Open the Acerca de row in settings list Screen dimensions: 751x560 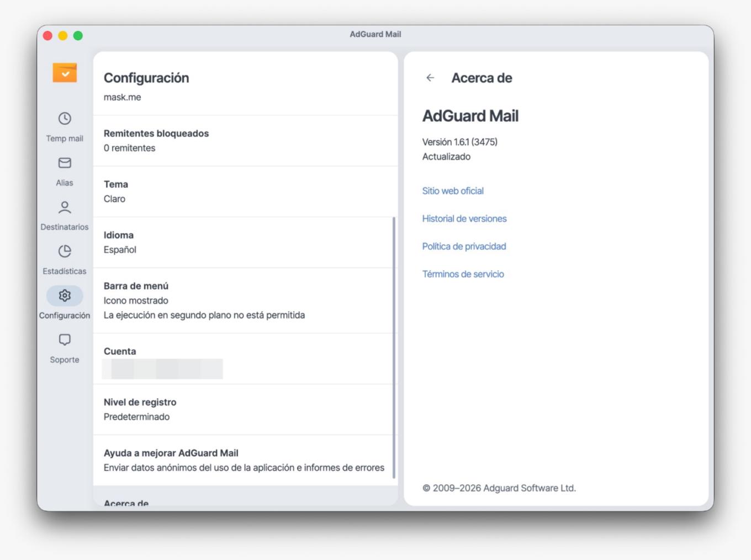click(245, 496)
